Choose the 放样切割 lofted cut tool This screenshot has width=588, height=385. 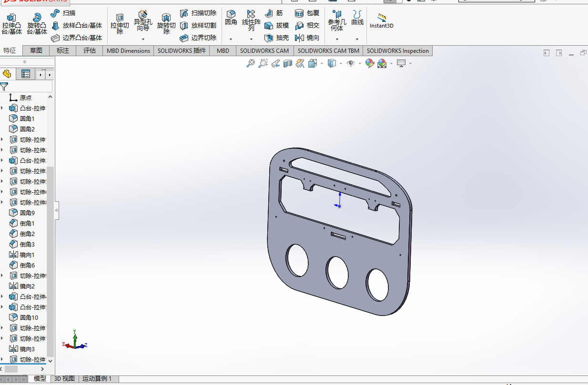198,25
